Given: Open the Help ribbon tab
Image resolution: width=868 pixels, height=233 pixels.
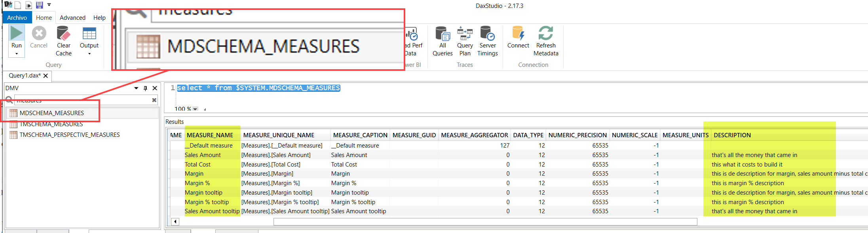Looking at the screenshot, I should 99,18.
